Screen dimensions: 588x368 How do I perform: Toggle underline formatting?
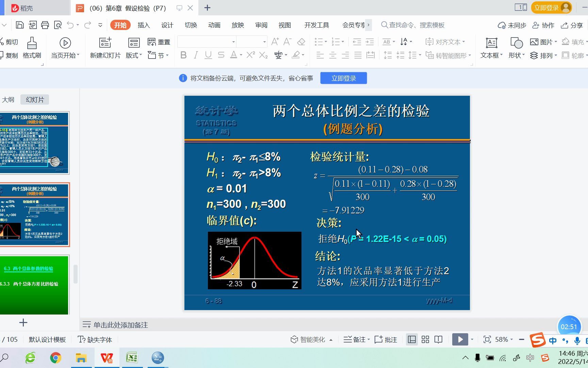coord(208,55)
